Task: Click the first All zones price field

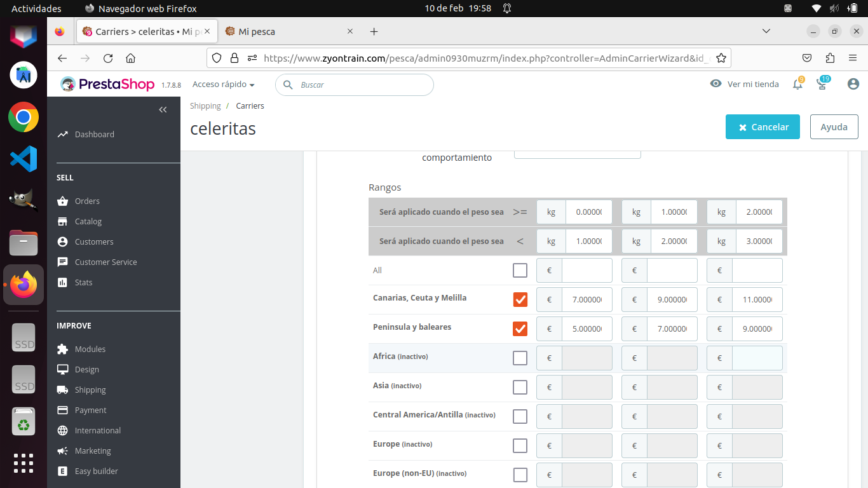Action: [587, 270]
